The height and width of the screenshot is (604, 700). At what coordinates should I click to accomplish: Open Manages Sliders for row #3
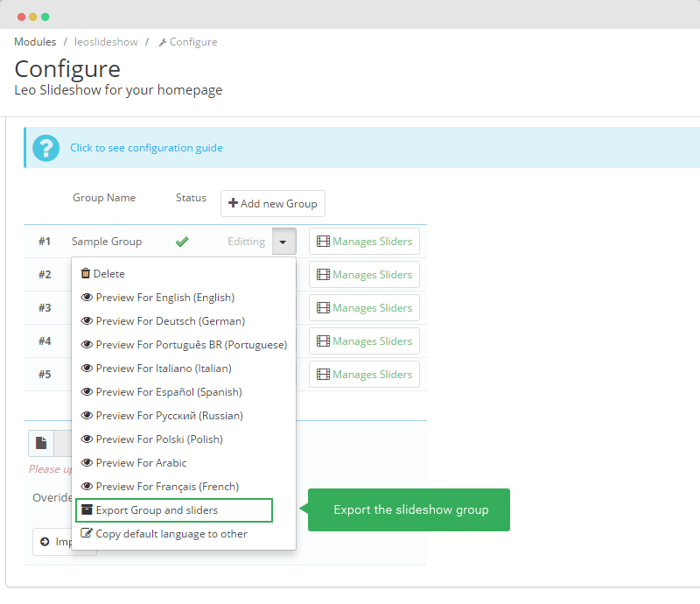coord(364,308)
